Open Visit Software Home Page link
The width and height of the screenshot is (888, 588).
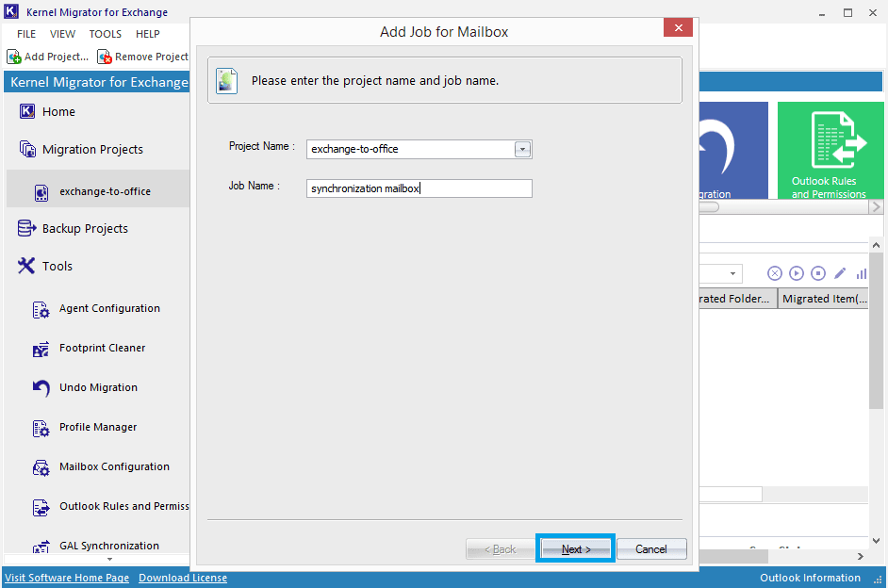pos(67,578)
